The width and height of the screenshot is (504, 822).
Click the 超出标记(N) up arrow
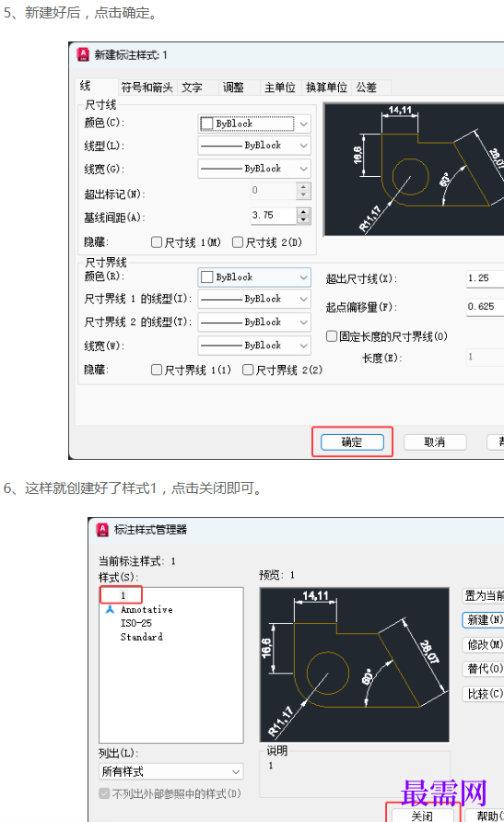[x=303, y=187]
